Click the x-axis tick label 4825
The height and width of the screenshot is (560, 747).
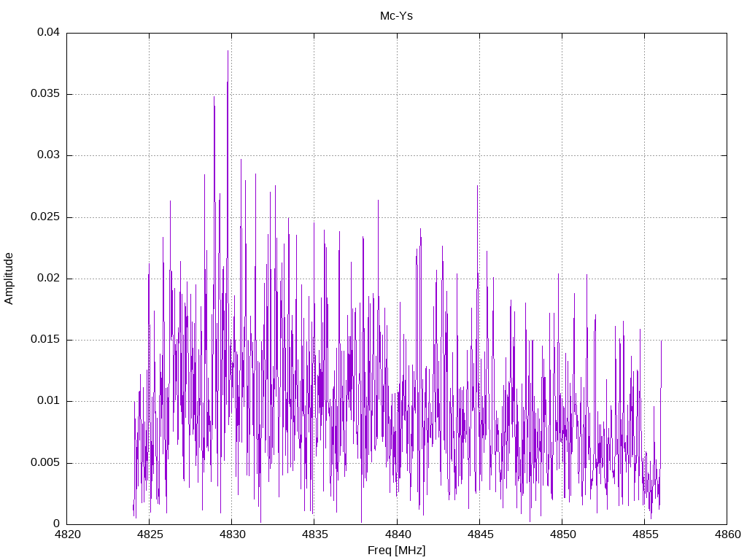click(x=150, y=534)
